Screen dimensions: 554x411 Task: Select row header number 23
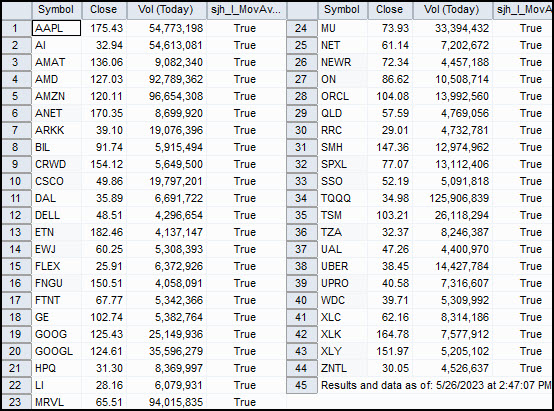(x=16, y=402)
